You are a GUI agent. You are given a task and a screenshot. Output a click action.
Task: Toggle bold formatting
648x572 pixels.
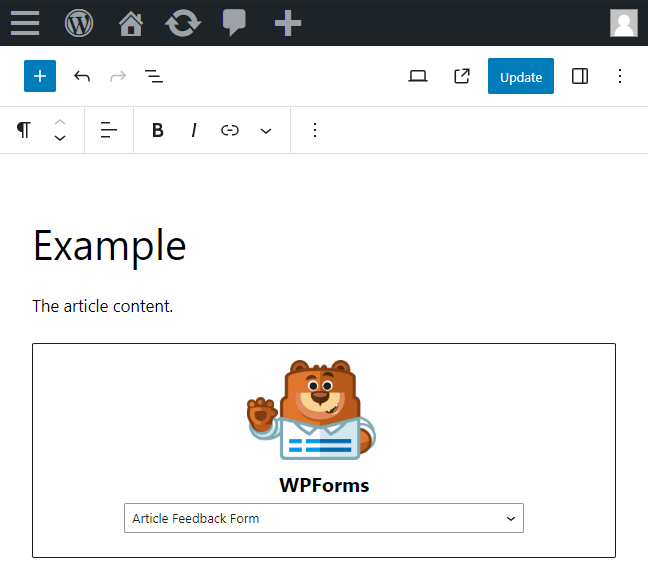(157, 130)
